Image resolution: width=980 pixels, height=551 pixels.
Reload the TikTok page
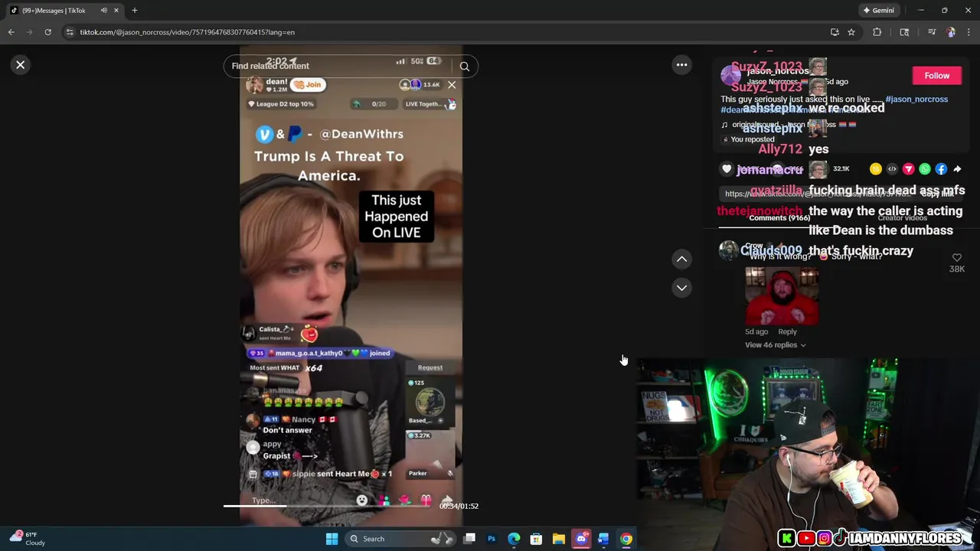click(x=47, y=32)
